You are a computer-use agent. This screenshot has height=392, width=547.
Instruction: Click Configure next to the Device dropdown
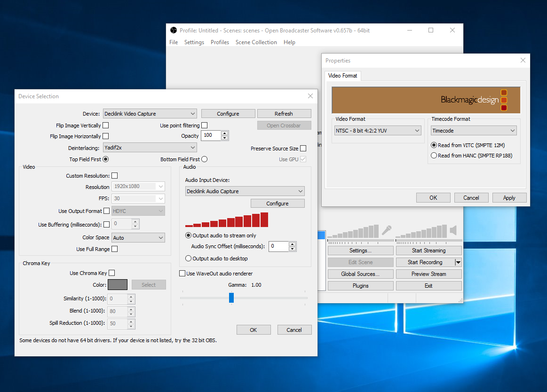[228, 114]
